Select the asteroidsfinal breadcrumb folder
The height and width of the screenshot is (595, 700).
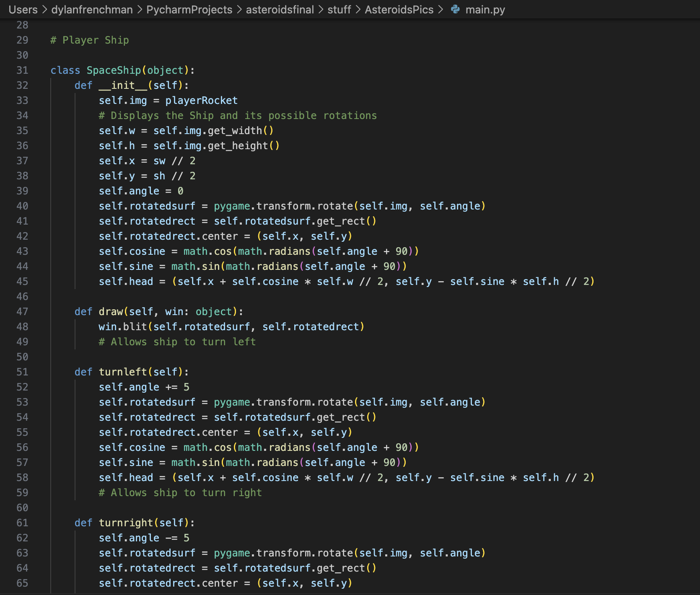click(x=280, y=10)
